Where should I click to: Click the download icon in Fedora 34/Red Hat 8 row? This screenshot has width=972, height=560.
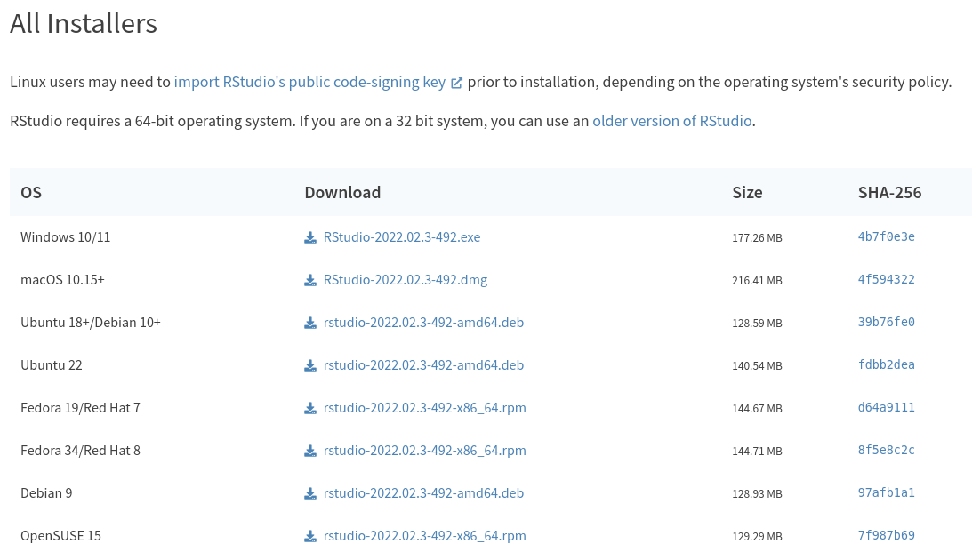click(310, 452)
